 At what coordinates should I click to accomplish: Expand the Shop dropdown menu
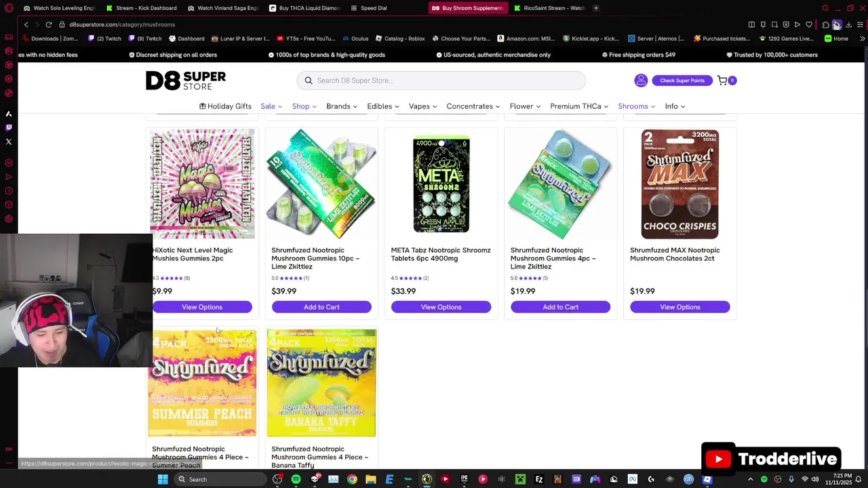pos(304,106)
